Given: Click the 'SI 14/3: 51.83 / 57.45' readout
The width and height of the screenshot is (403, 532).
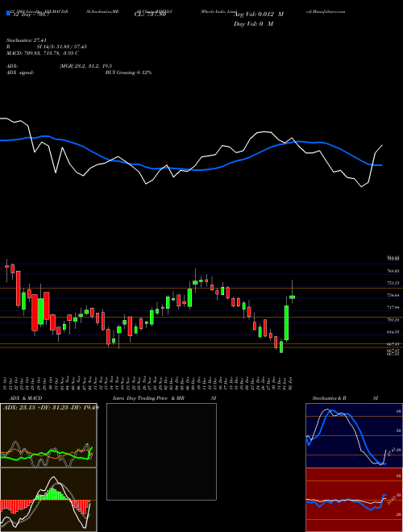Looking at the screenshot, I should (x=62, y=47).
